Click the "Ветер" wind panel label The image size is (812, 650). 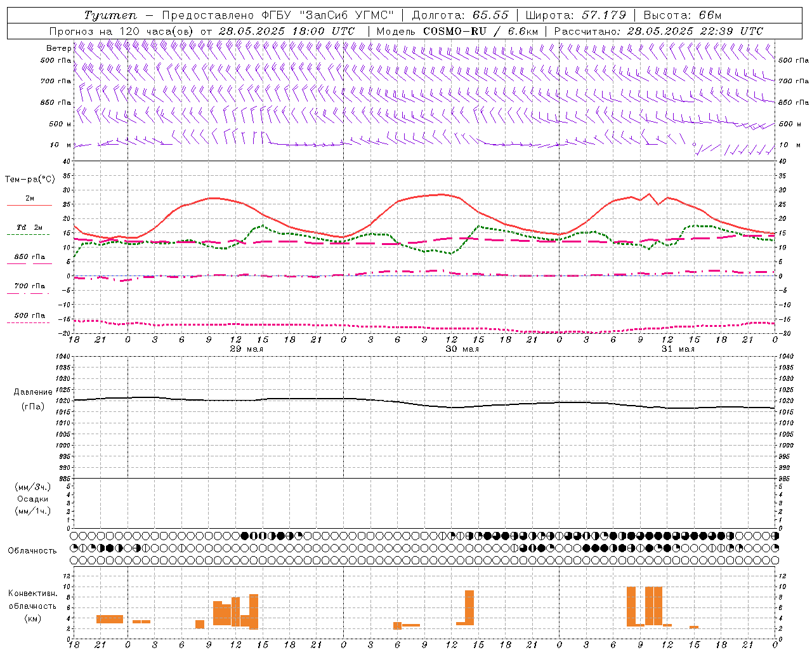coord(58,48)
